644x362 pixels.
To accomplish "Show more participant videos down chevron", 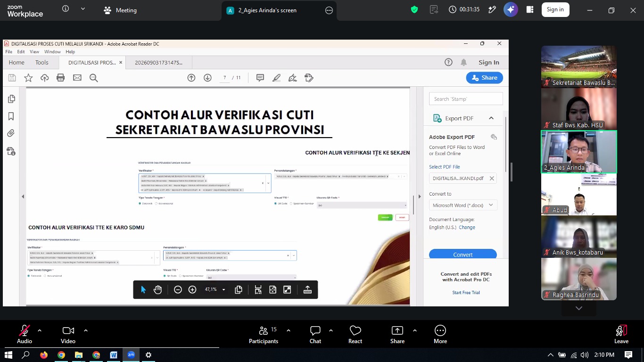I will tap(579, 308).
